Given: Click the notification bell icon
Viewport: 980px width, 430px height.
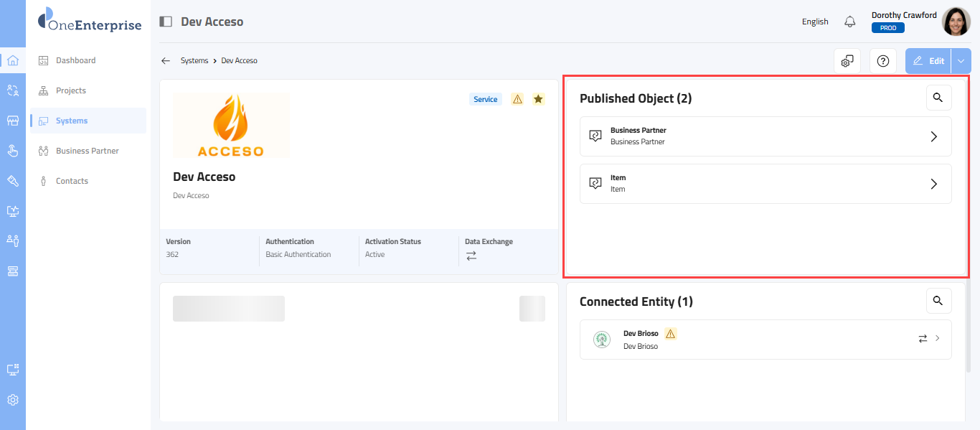Looking at the screenshot, I should pos(850,22).
